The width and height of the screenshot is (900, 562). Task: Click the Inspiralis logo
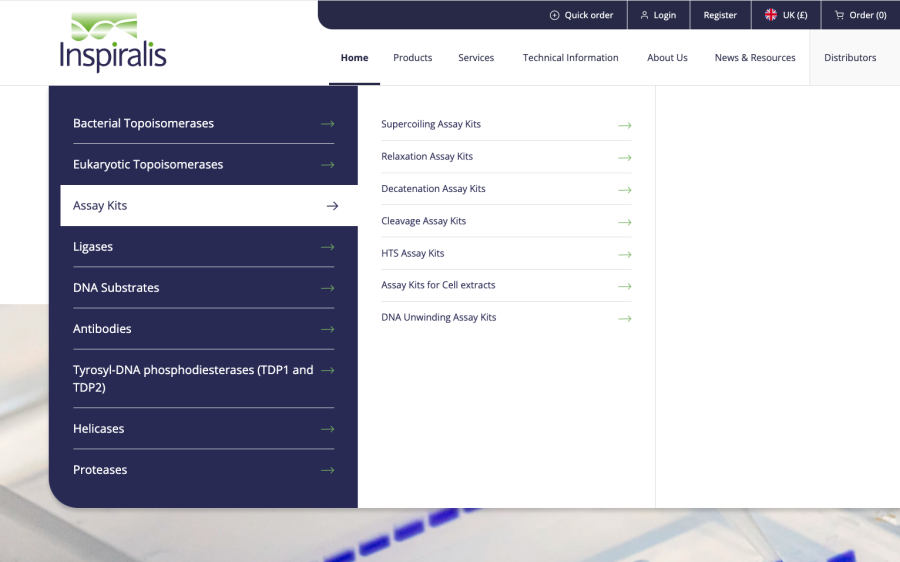(x=112, y=43)
